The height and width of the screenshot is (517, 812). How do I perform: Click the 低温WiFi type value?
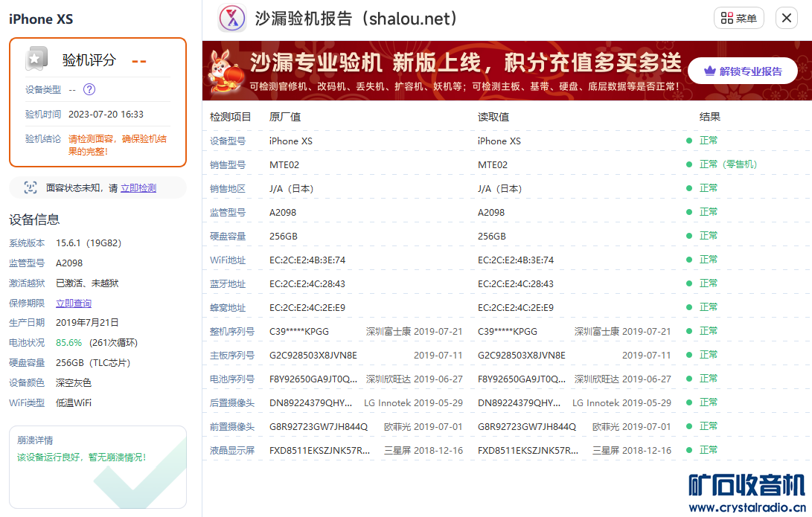[x=74, y=402]
